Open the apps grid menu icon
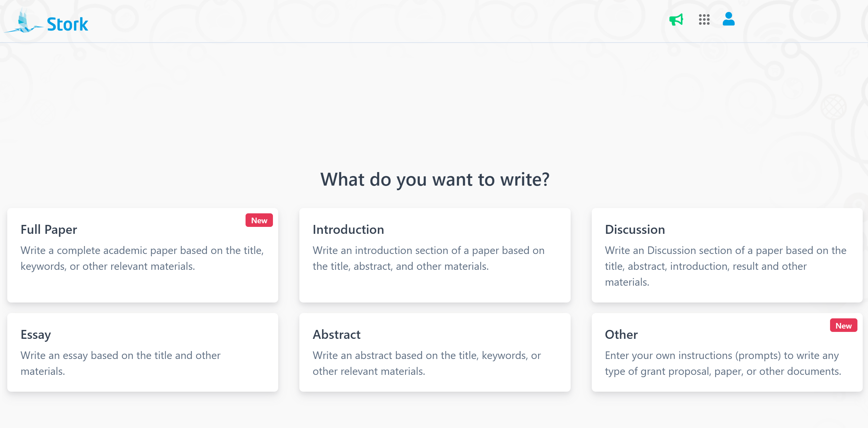This screenshot has width=868, height=428. click(x=704, y=20)
